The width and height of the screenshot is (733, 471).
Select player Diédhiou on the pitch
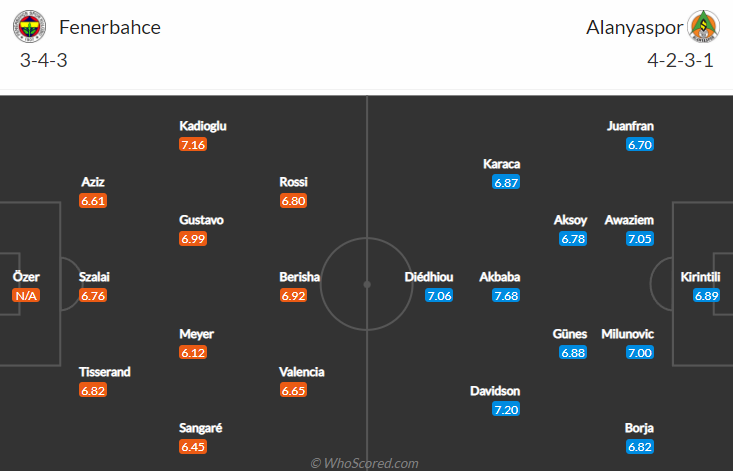(x=428, y=277)
